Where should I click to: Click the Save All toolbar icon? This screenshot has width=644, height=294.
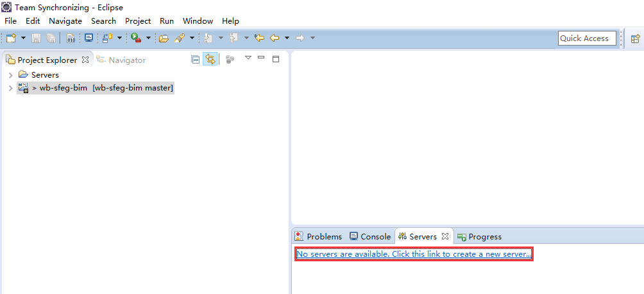click(x=51, y=39)
